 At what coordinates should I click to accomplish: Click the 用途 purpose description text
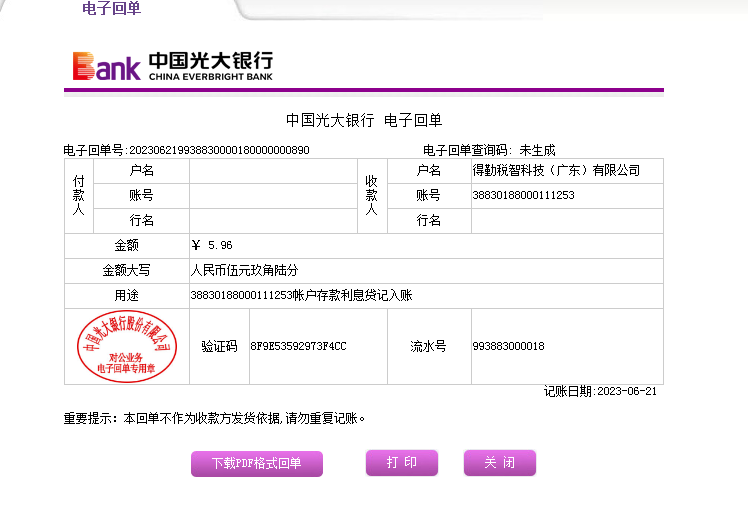301,295
